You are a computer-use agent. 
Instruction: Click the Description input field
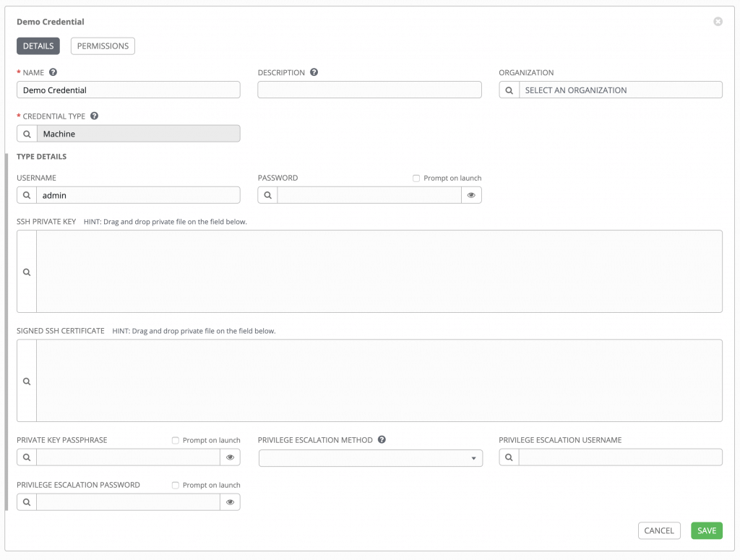click(369, 90)
